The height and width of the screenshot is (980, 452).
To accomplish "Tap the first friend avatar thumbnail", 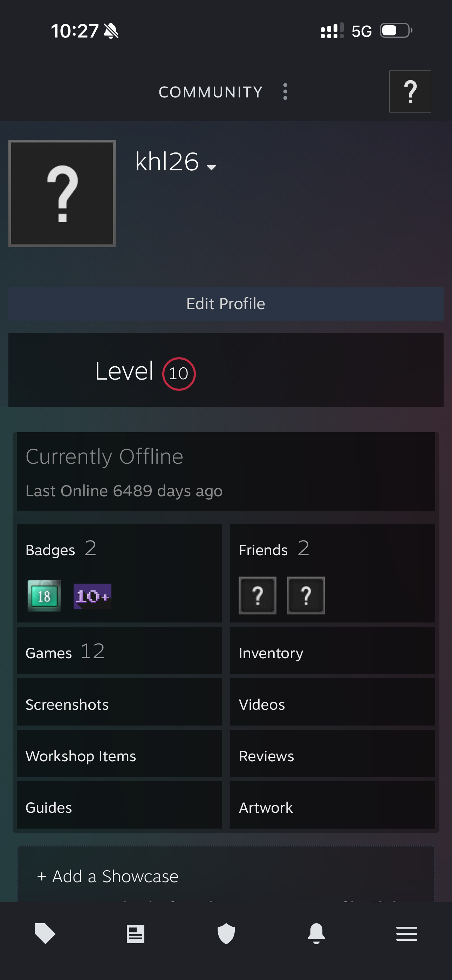I will [x=258, y=596].
